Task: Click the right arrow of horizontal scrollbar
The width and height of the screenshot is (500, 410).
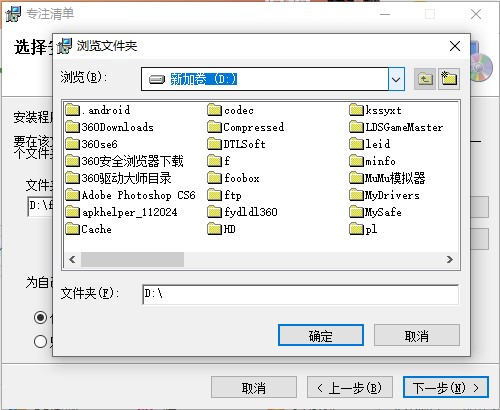Action: [x=450, y=259]
